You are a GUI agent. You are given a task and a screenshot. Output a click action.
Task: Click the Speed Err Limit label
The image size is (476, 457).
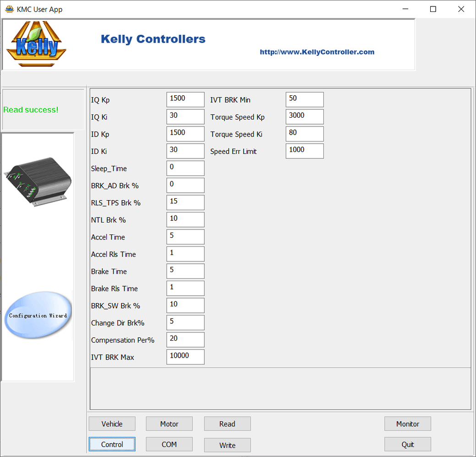tap(234, 152)
